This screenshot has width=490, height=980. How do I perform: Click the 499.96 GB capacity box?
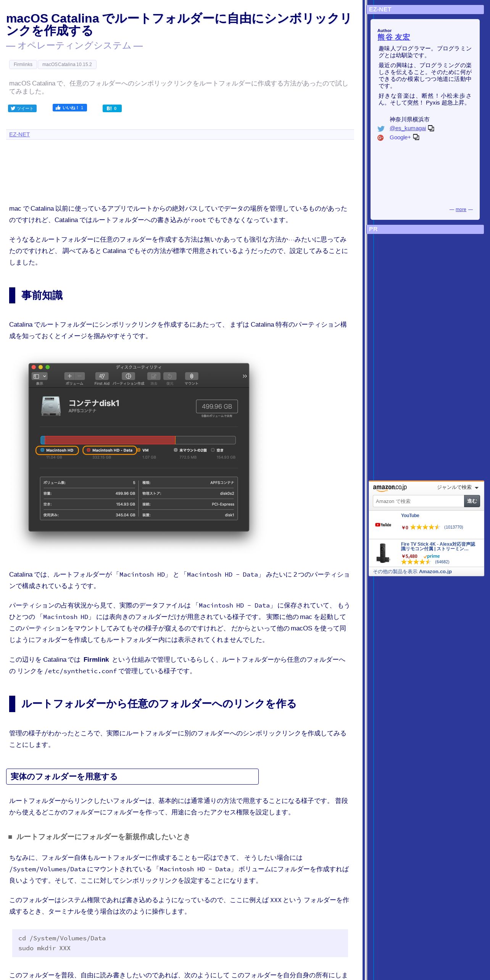[217, 406]
